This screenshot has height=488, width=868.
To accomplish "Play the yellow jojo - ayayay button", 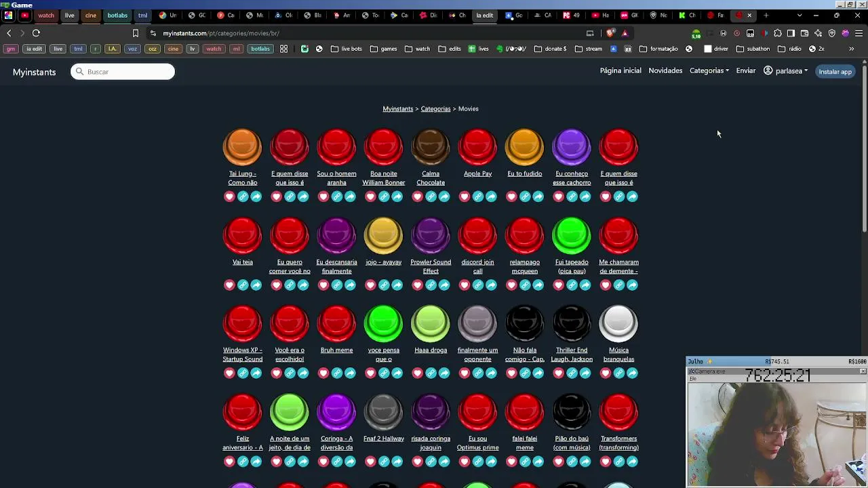I will [384, 235].
